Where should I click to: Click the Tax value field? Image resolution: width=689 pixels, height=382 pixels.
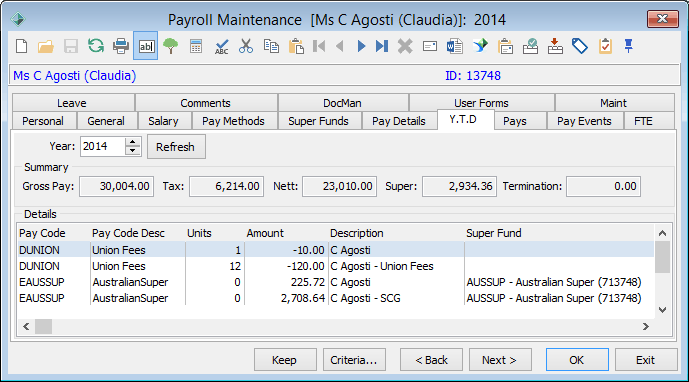point(226,186)
